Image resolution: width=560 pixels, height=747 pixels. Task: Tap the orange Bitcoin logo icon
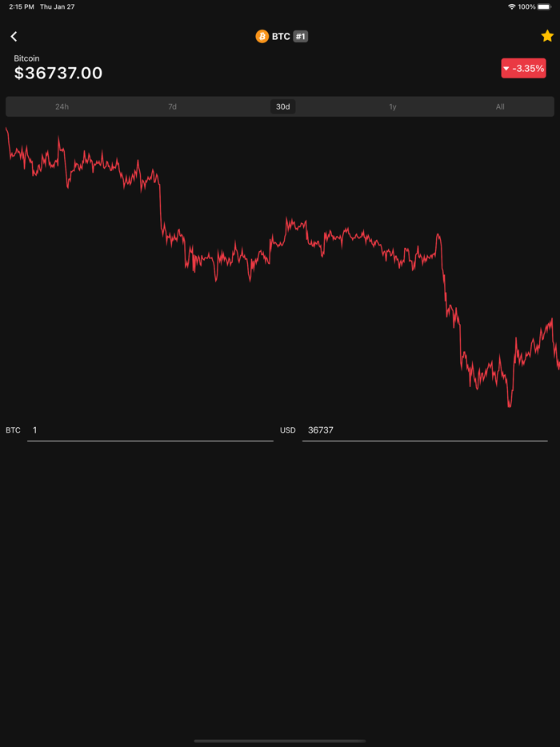click(262, 36)
